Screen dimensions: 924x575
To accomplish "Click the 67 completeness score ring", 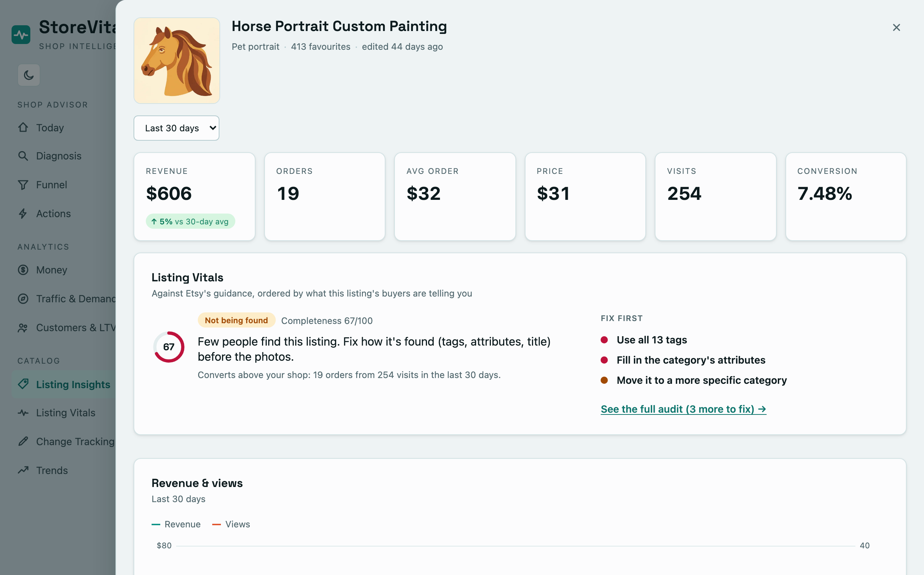I will [x=169, y=347].
